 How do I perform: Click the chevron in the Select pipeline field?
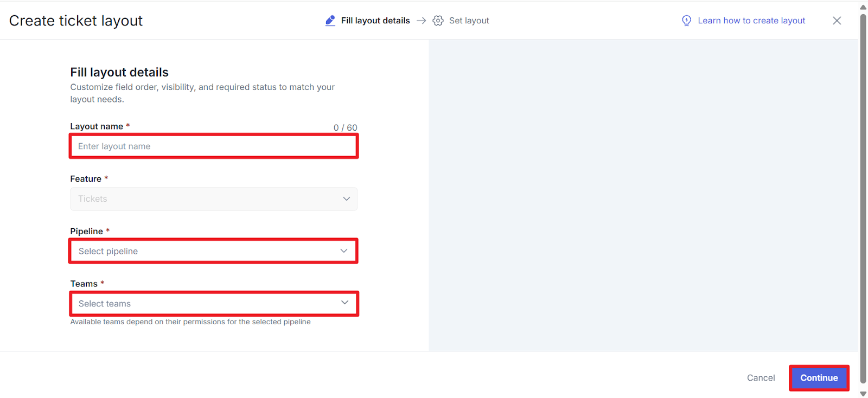pyautogui.click(x=344, y=251)
